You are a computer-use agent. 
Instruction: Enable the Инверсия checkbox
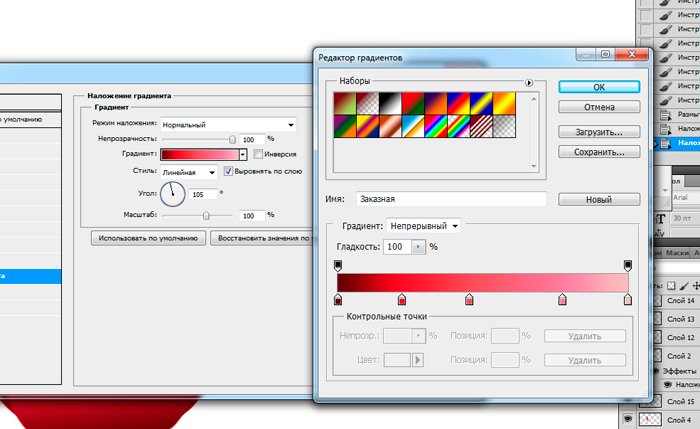point(258,155)
